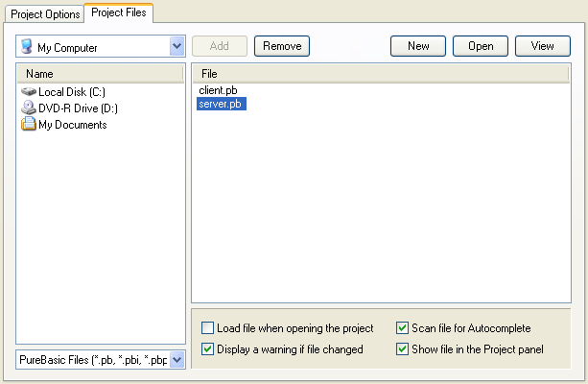The image size is (588, 384).
Task: Disable Scan file for Autocomplete
Action: (402, 328)
